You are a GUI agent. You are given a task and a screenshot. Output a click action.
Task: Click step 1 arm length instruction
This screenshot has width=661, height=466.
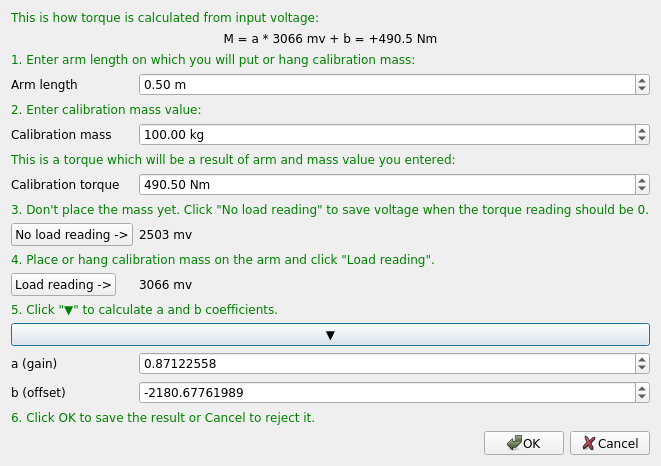pyautogui.click(x=213, y=60)
